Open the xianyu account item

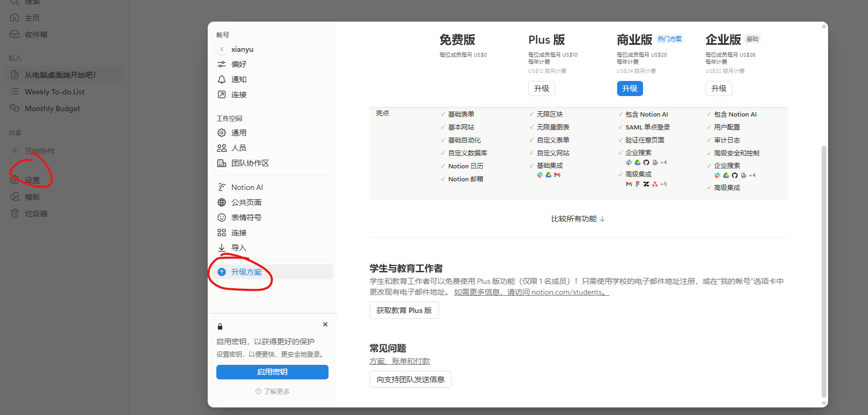(242, 49)
